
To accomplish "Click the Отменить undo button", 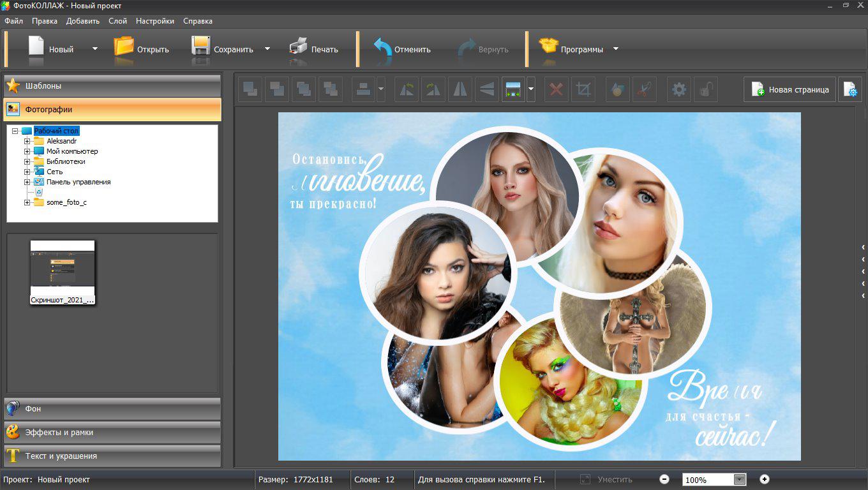I will click(x=402, y=49).
